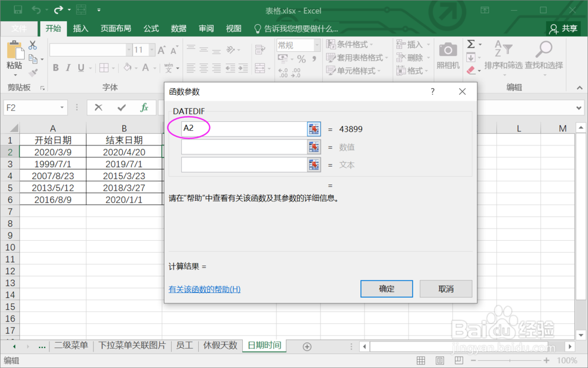Open the Name Box F2 dropdown
The image size is (588, 368).
pos(62,108)
